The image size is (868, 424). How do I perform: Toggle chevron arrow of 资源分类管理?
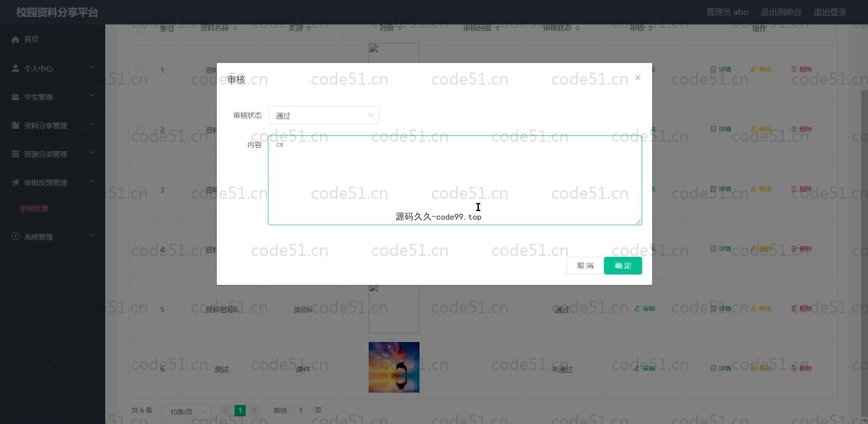[x=92, y=153]
